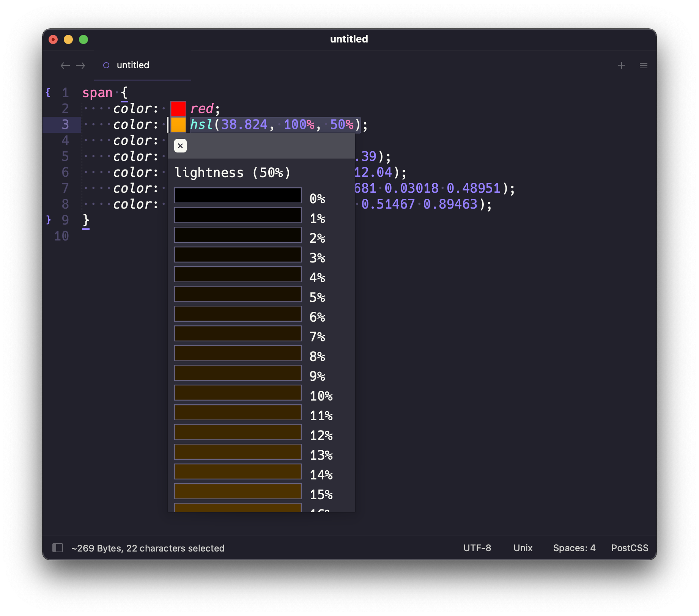The width and height of the screenshot is (699, 616).
Task: Click the 'span' selector text
Action: click(97, 93)
